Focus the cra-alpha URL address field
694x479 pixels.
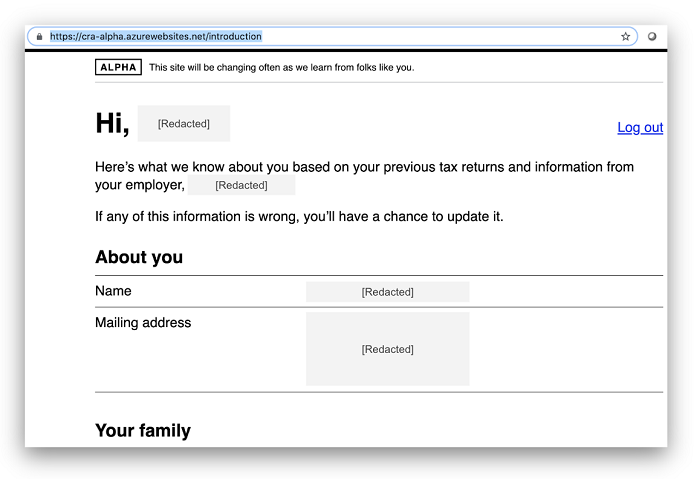tap(300, 36)
